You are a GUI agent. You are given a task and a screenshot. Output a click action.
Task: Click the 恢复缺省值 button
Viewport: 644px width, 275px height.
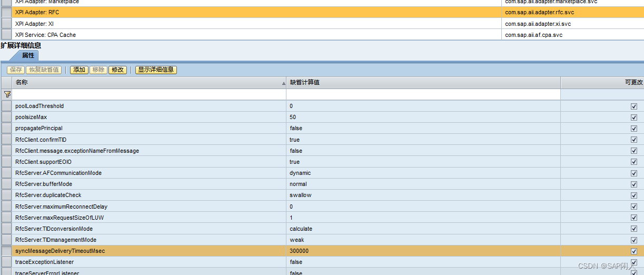tap(44, 70)
